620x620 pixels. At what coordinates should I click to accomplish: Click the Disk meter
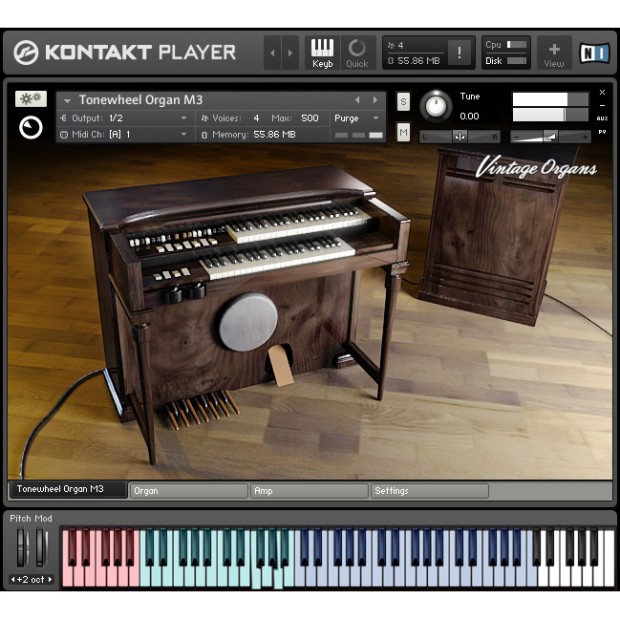tap(516, 60)
